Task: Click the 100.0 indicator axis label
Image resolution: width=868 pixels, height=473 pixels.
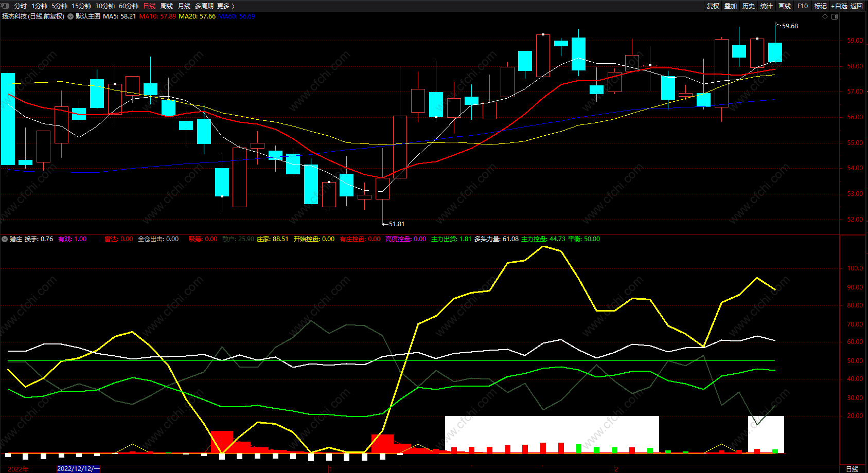Action: (x=855, y=268)
